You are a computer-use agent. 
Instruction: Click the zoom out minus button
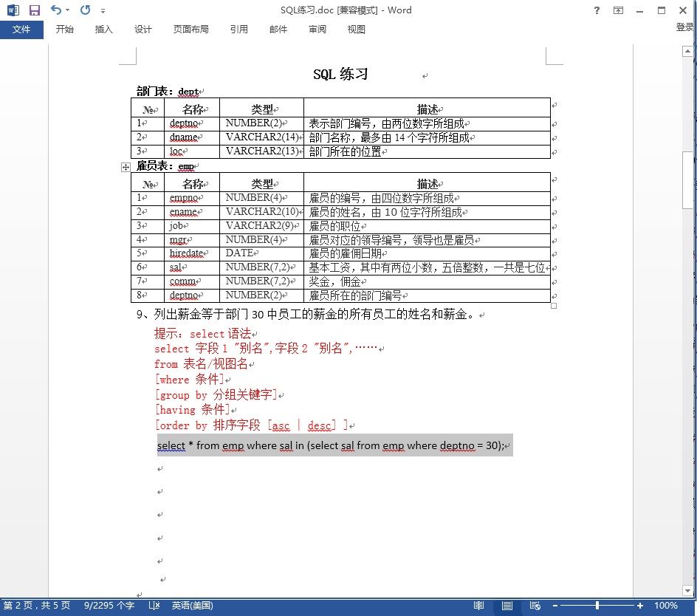(x=555, y=606)
